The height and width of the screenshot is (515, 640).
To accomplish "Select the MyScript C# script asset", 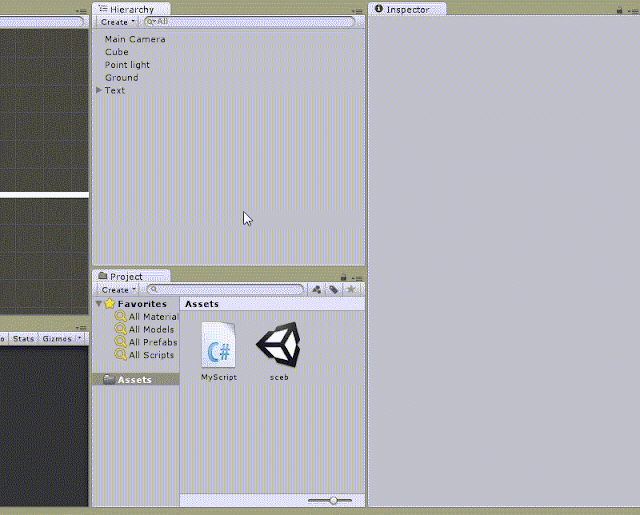I will pos(218,351).
